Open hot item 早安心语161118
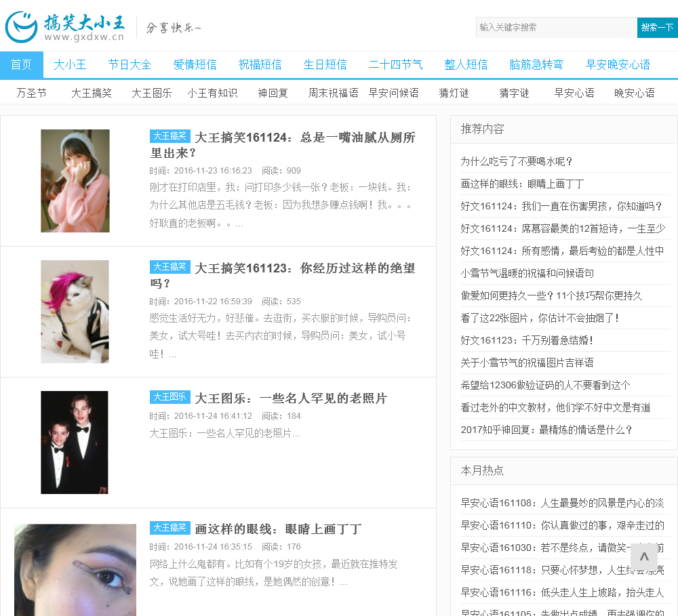 (562, 571)
